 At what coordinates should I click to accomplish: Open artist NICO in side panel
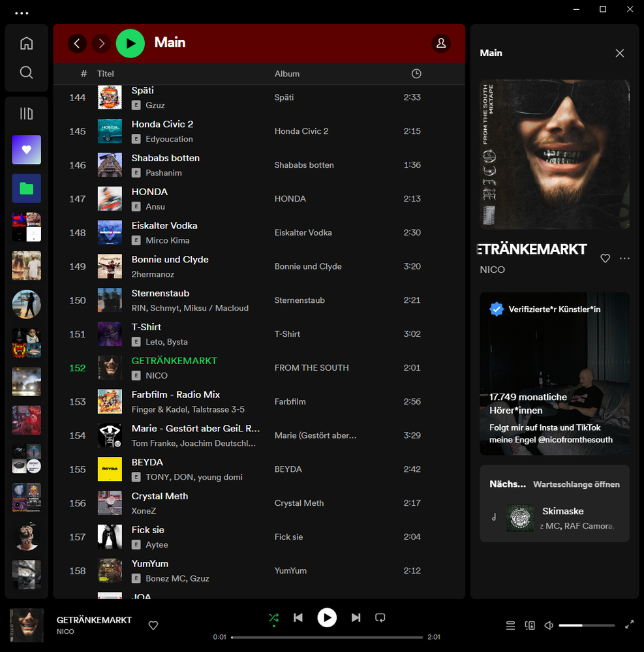(x=492, y=270)
